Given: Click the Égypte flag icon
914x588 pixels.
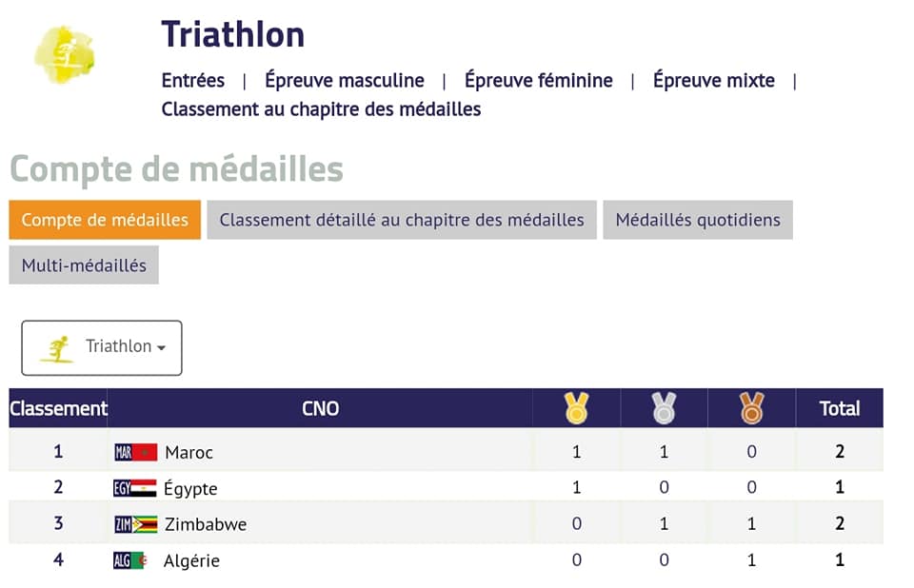Looking at the screenshot, I should (x=134, y=488).
